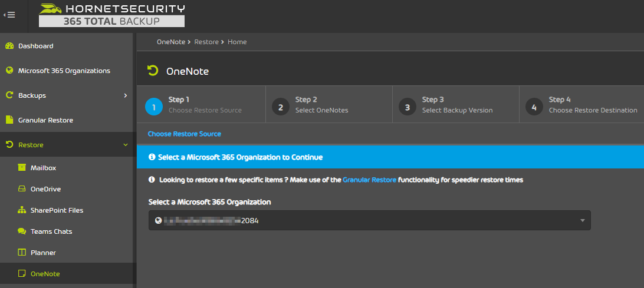Collapse the sidebar using hamburger menu icon
This screenshot has height=288, width=644.
coord(9,15)
